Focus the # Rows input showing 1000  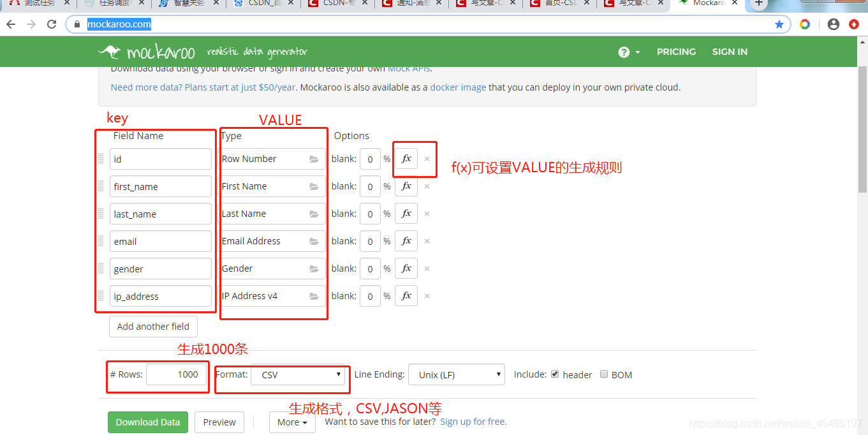tap(177, 374)
